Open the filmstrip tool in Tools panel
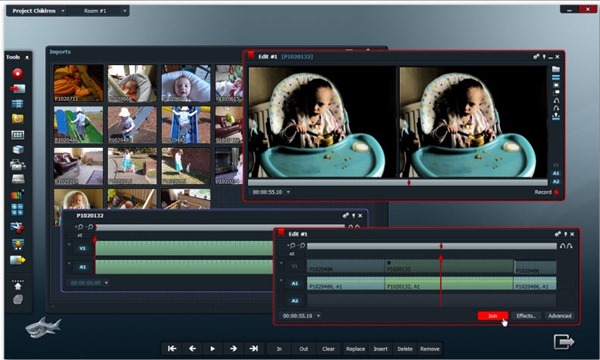This screenshot has width=600, height=360. [x=17, y=135]
